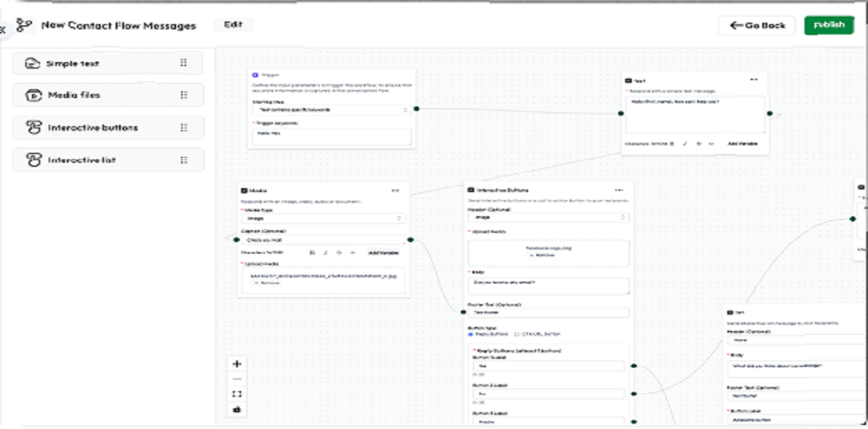Click the flow icon beside the title
Viewport: 868px width, 429px height.
tap(25, 26)
